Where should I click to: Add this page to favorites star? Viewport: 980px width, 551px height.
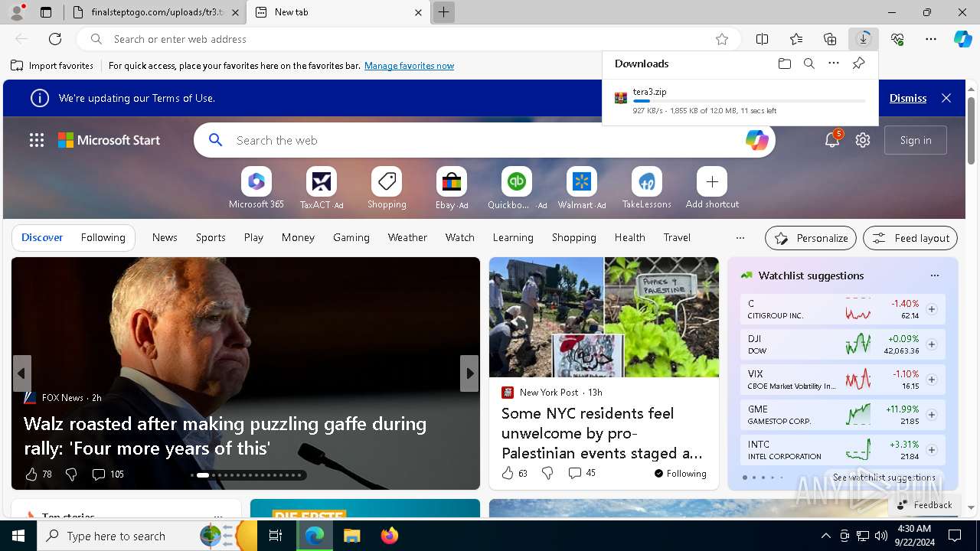[721, 39]
